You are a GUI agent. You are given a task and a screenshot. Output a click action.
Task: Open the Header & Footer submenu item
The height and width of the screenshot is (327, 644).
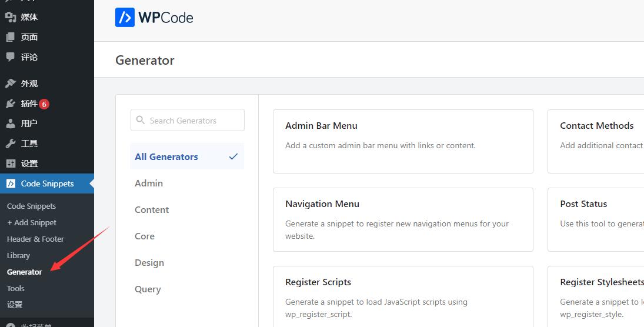click(35, 239)
